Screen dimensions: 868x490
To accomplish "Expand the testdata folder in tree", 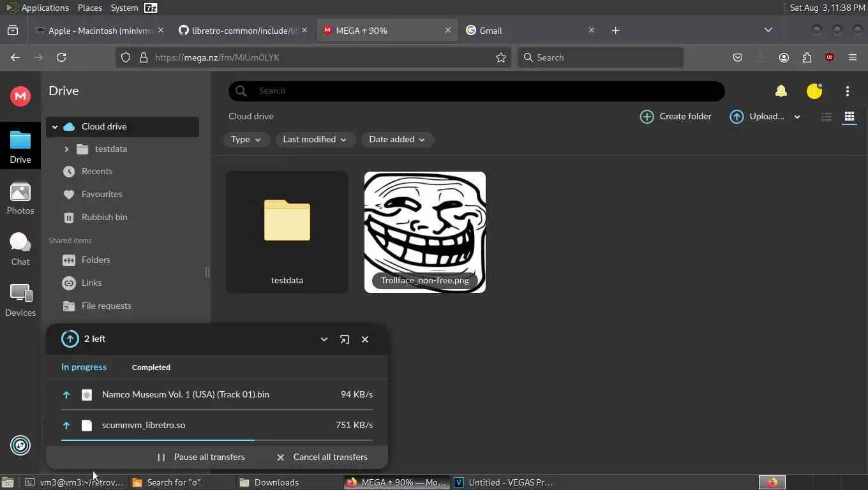I will [x=66, y=149].
